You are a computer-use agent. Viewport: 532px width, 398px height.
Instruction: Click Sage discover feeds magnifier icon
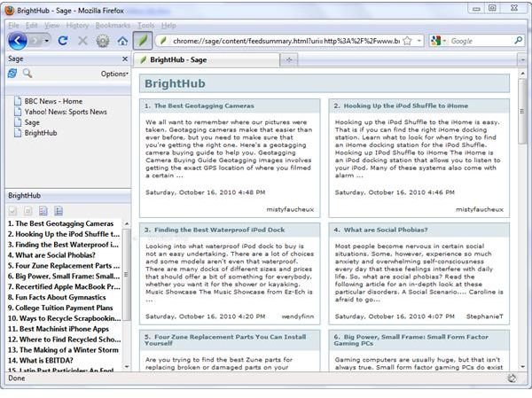click(27, 74)
